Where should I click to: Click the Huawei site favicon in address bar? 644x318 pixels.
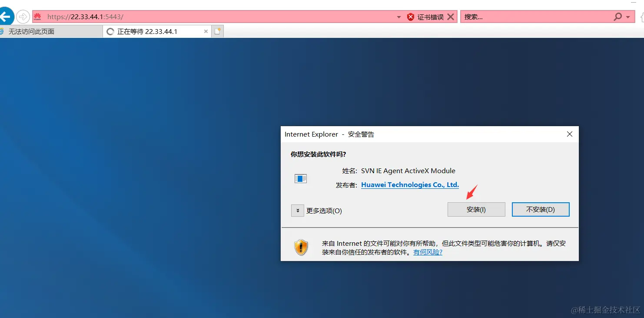point(37,17)
